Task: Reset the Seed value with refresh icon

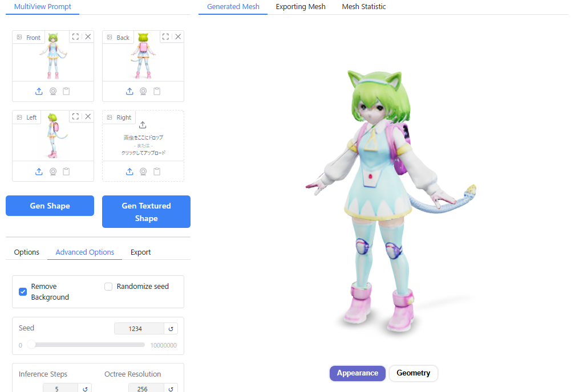Action: (x=171, y=329)
